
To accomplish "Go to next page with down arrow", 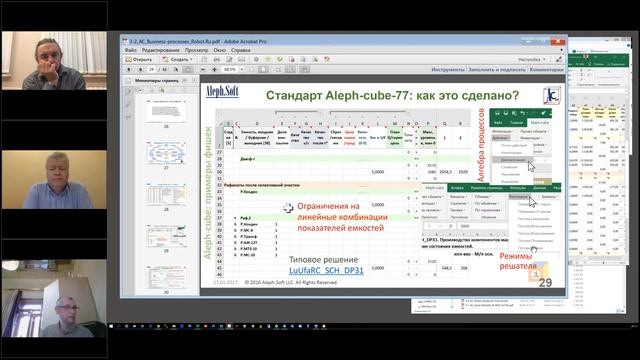I will tap(140, 70).
